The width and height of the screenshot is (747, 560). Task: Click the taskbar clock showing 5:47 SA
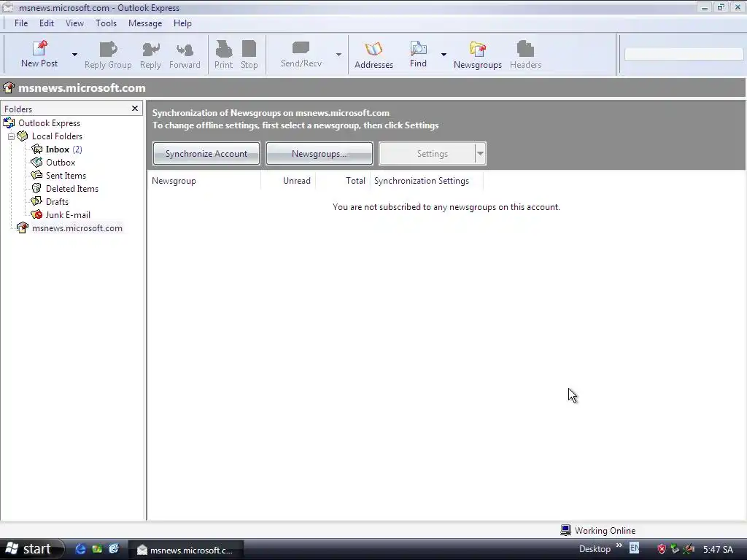pyautogui.click(x=718, y=550)
